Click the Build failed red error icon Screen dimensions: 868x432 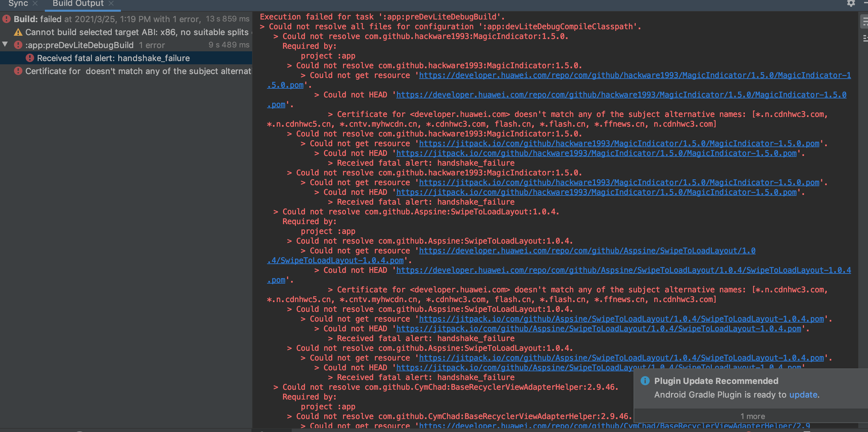click(x=6, y=19)
